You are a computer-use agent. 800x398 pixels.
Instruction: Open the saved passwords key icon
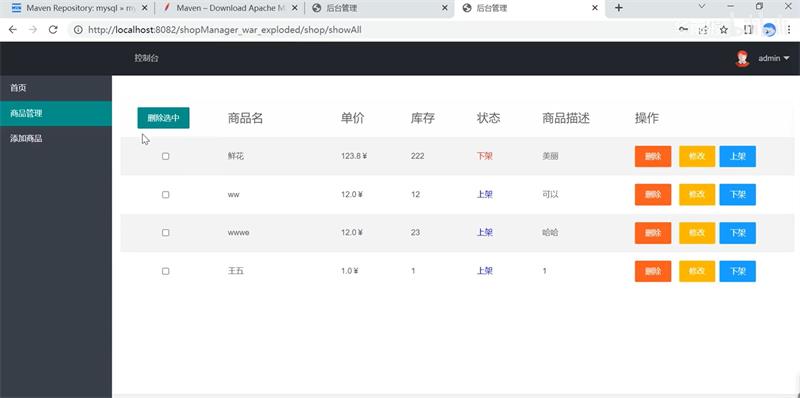click(x=683, y=30)
